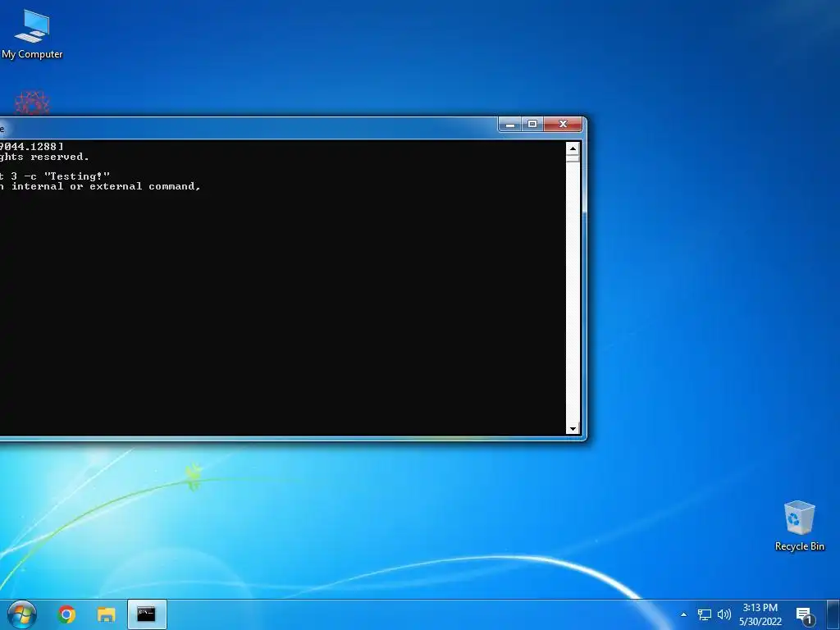The height and width of the screenshot is (630, 840).
Task: Click the console scrollbar down arrow
Action: pos(573,428)
